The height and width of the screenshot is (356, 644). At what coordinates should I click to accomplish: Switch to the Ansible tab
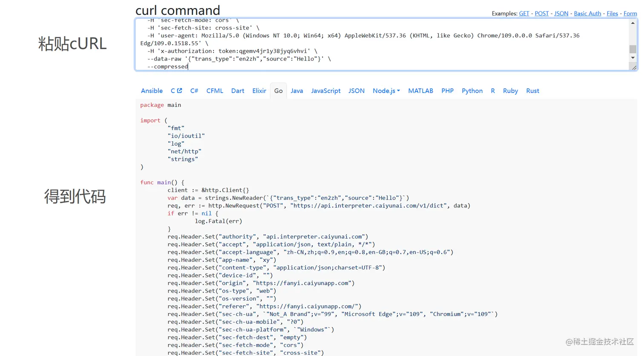pyautogui.click(x=152, y=91)
